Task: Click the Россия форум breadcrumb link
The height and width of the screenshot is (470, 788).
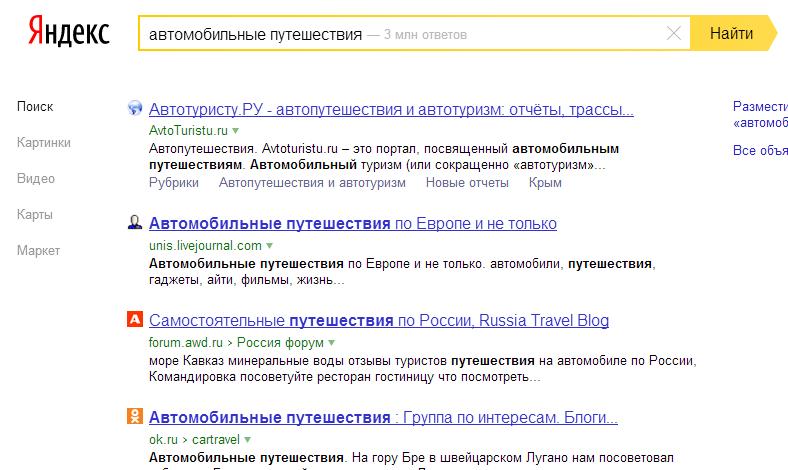Action: (x=280, y=343)
